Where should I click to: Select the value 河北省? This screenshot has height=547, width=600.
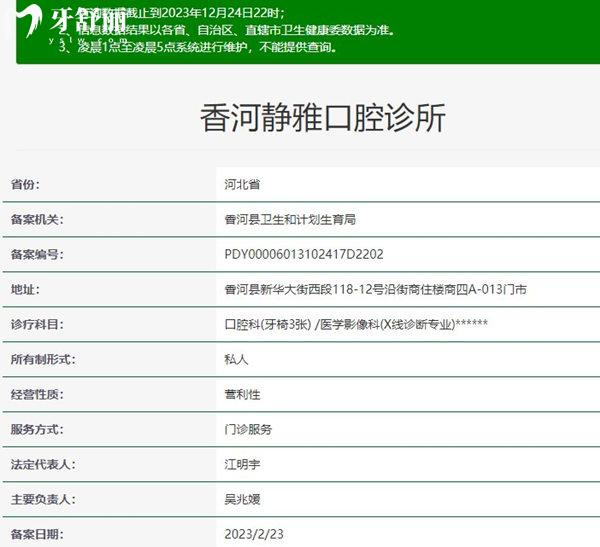pos(242,185)
